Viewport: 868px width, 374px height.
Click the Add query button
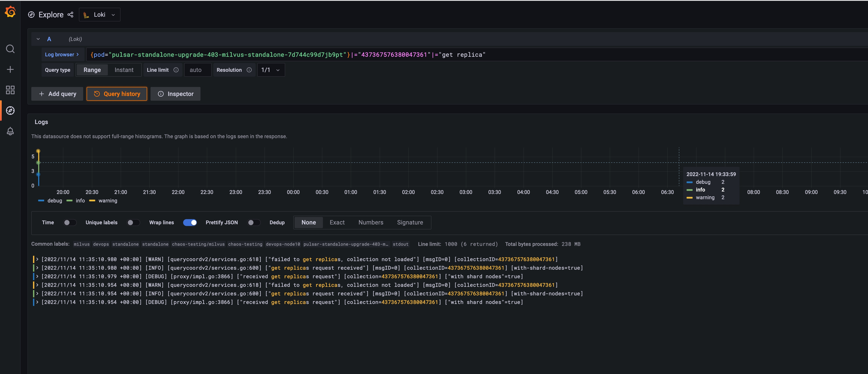[x=57, y=94]
